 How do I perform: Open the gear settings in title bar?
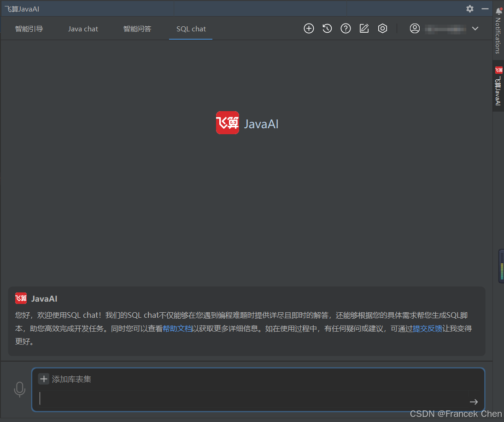pyautogui.click(x=469, y=9)
